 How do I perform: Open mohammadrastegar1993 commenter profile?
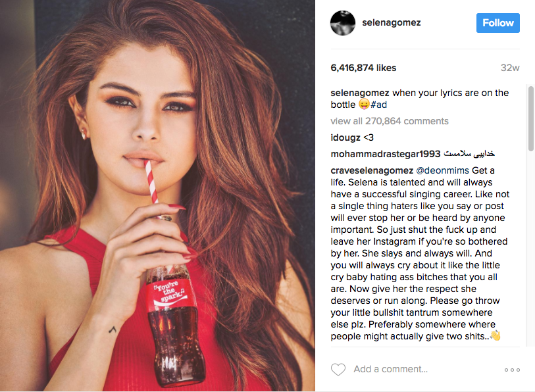pos(386,154)
